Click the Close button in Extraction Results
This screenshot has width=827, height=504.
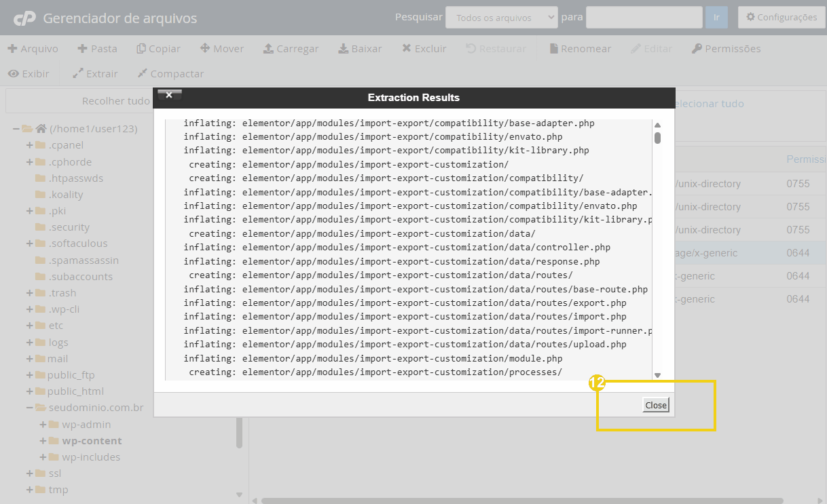coord(656,405)
